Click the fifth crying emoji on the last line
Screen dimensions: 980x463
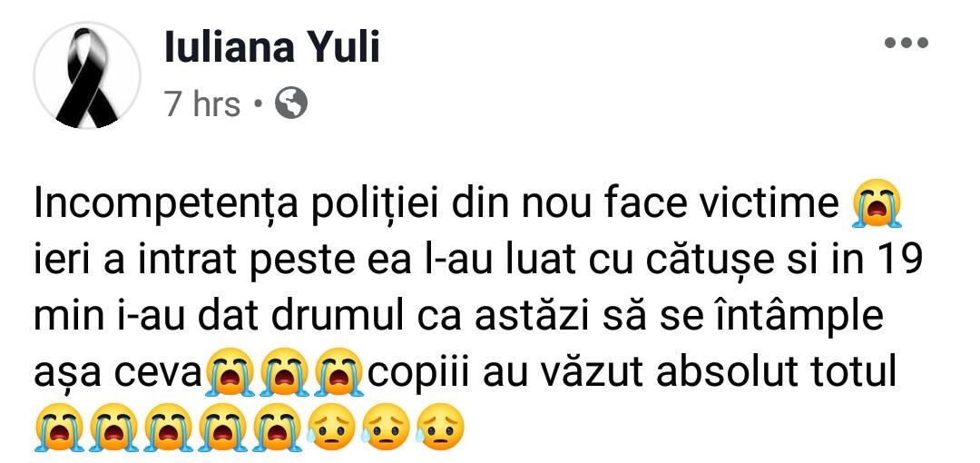[x=278, y=423]
